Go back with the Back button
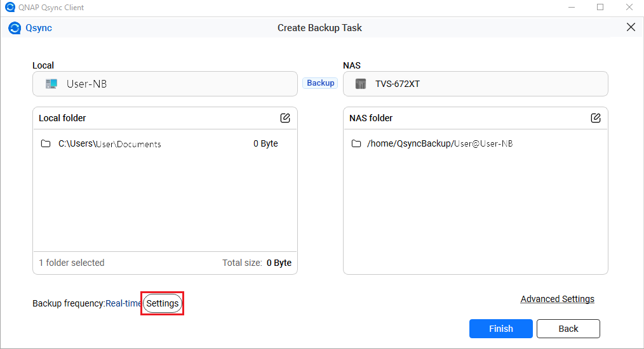The width and height of the screenshot is (644, 349). point(568,329)
